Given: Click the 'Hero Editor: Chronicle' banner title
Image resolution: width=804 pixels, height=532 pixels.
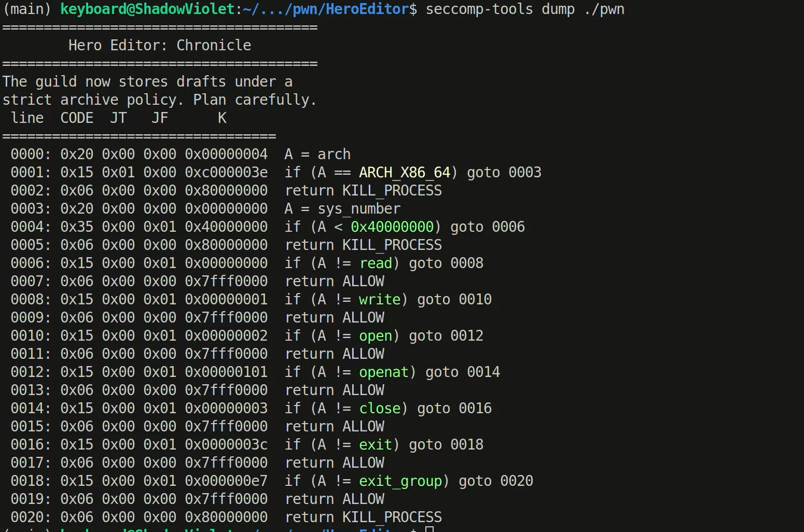Looking at the screenshot, I should [x=160, y=46].
